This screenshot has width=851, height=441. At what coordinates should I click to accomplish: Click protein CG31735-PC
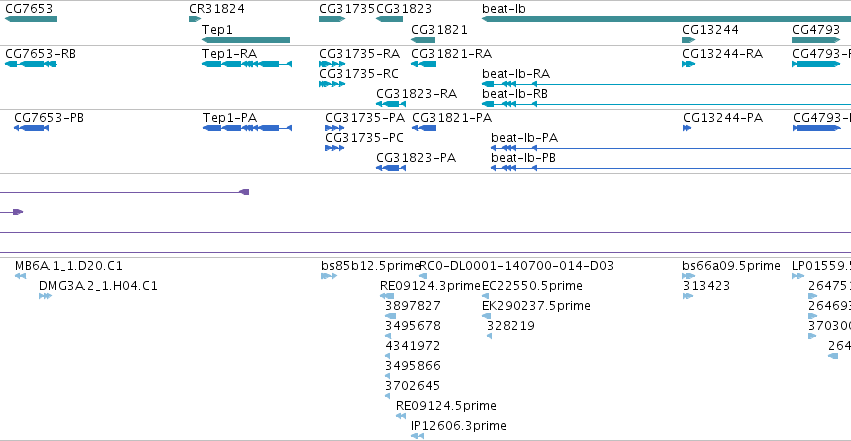click(364, 138)
